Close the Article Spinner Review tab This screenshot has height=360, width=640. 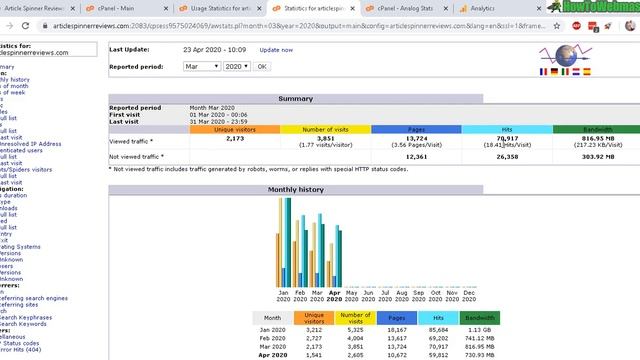pos(73,8)
